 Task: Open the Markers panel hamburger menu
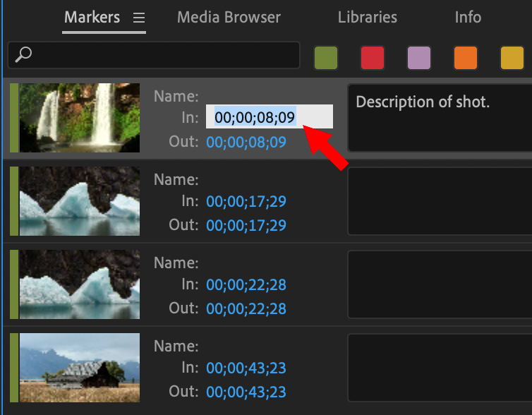tap(139, 18)
